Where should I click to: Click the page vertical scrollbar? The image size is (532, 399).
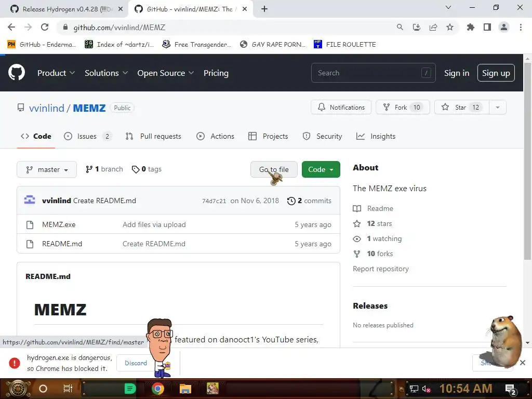click(x=527, y=161)
